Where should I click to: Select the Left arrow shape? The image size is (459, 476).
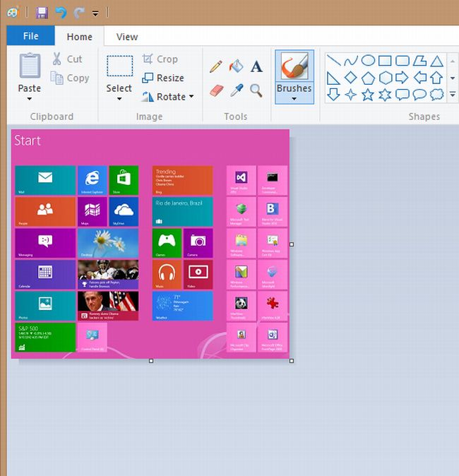click(420, 78)
